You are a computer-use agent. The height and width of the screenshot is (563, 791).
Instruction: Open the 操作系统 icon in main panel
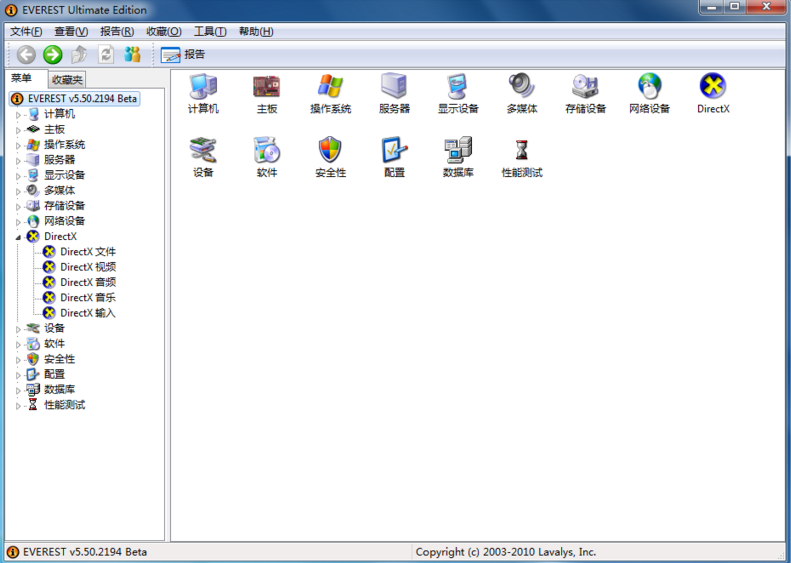(x=330, y=94)
